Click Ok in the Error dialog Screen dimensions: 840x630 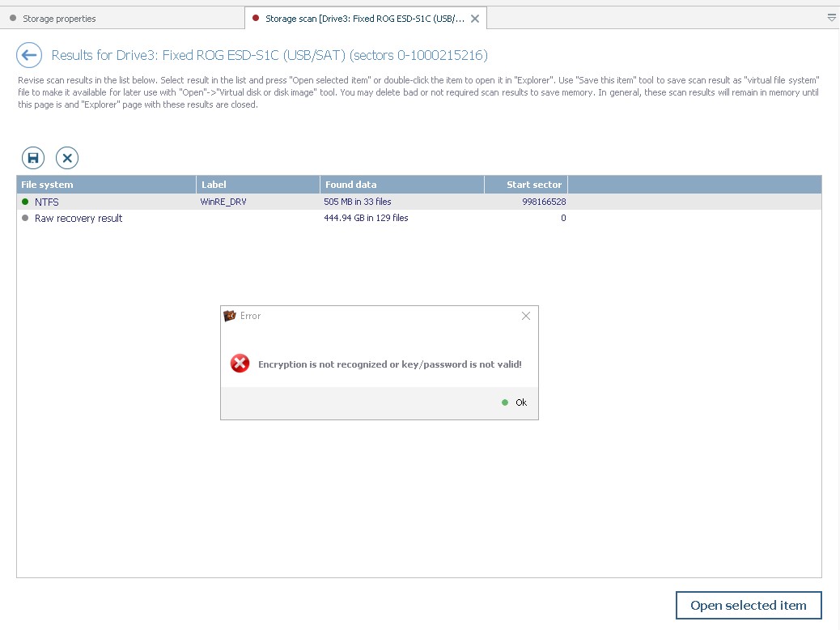pyautogui.click(x=520, y=402)
